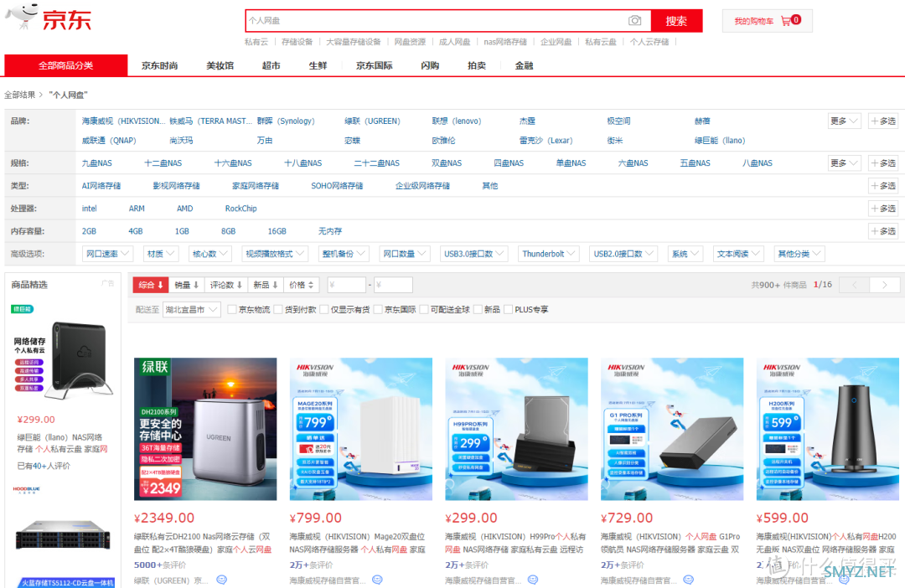
Task: Click the 私有云 suggested search link
Action: pyautogui.click(x=256, y=42)
